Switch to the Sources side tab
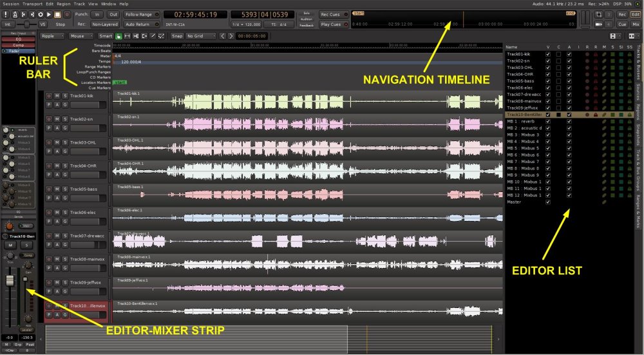The width and height of the screenshot is (644, 355). point(638,92)
